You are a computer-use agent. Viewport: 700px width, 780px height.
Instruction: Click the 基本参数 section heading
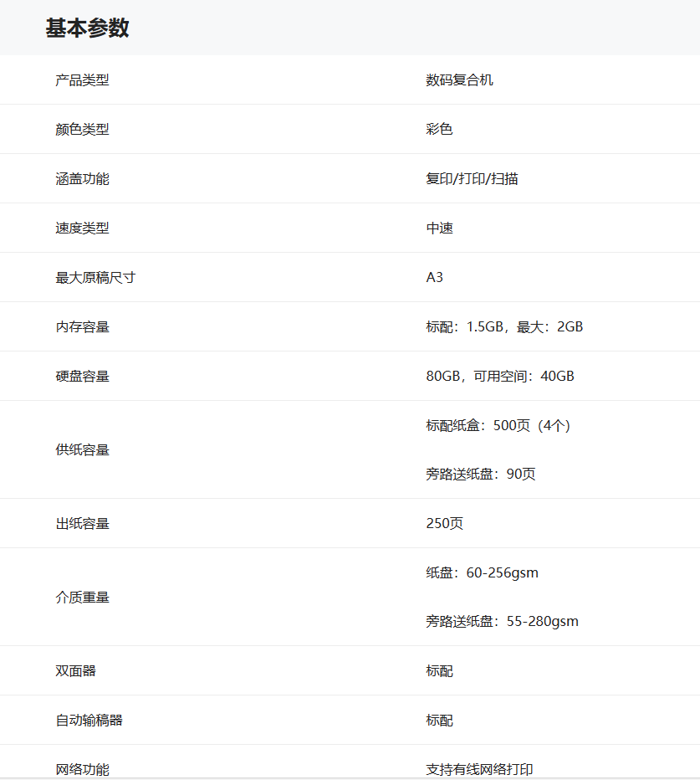click(87, 28)
